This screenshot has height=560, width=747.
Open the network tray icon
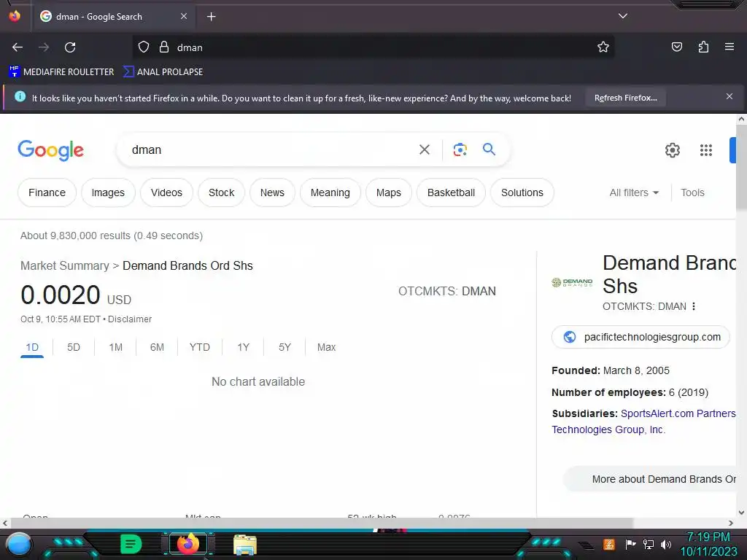(649, 544)
